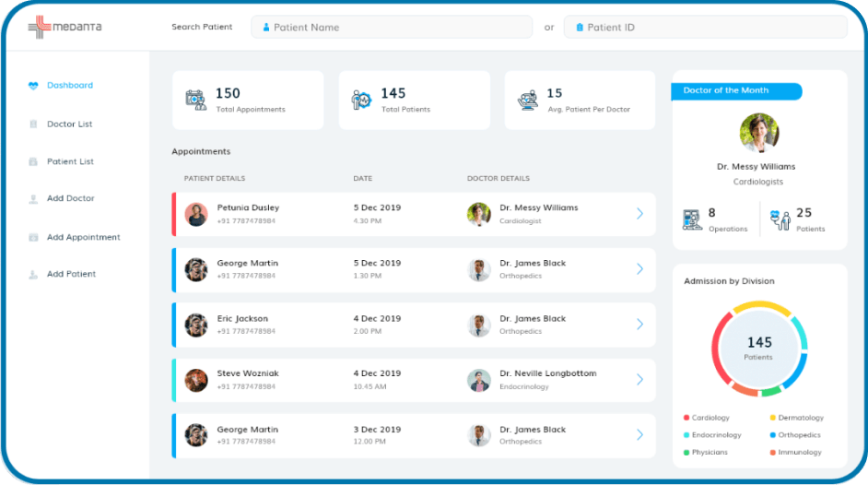Expand Eric Jackson appointment row arrow
The width and height of the screenshot is (868, 485).
tap(639, 325)
